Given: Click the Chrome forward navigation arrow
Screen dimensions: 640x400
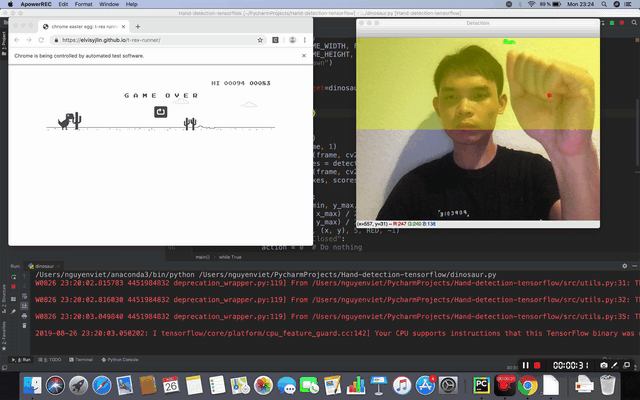Looking at the screenshot, I should [29, 40].
